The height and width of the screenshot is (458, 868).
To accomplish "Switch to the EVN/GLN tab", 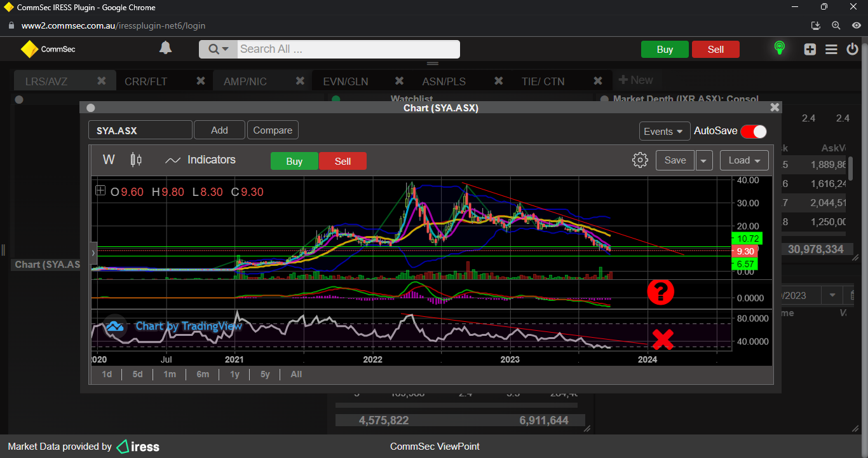I will (345, 81).
